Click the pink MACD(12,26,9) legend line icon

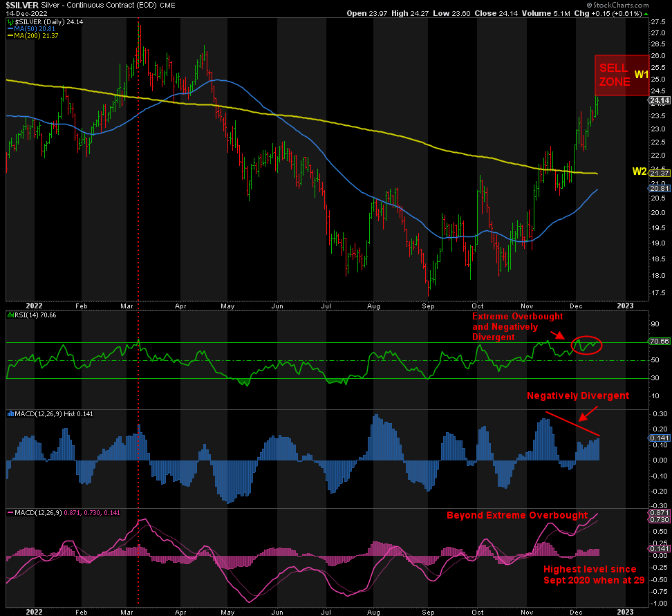(x=10, y=513)
